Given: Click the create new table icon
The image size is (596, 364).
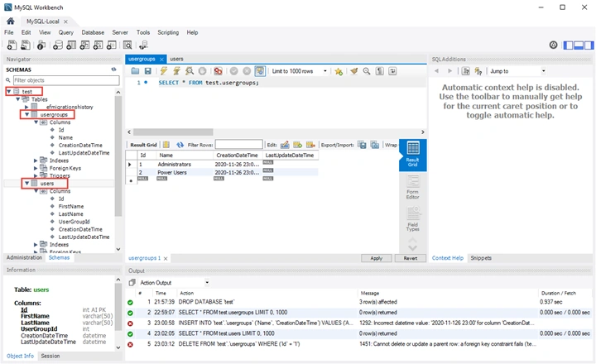Looking at the screenshot, I should (x=71, y=45).
